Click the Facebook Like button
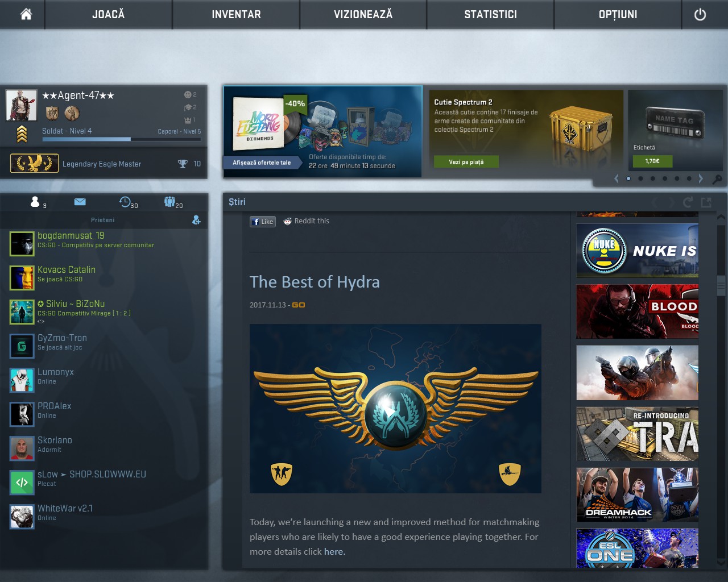 point(263,222)
